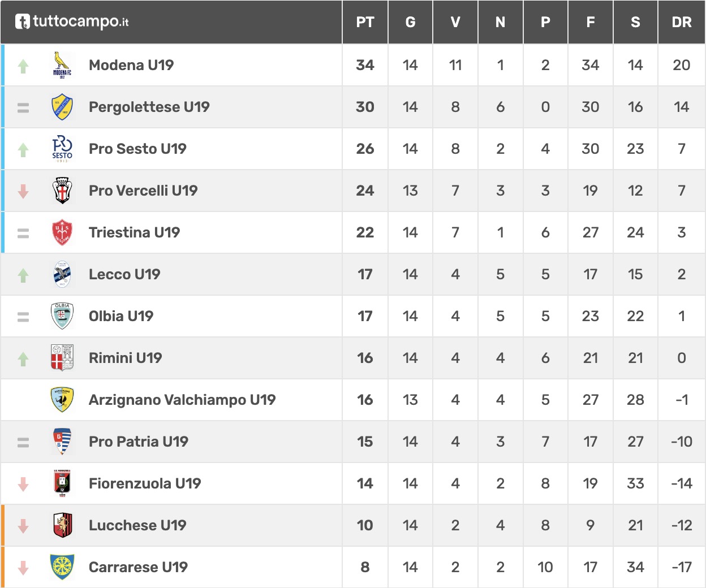The height and width of the screenshot is (588, 706).
Task: Click the DR goal difference header
Action: 681,22
